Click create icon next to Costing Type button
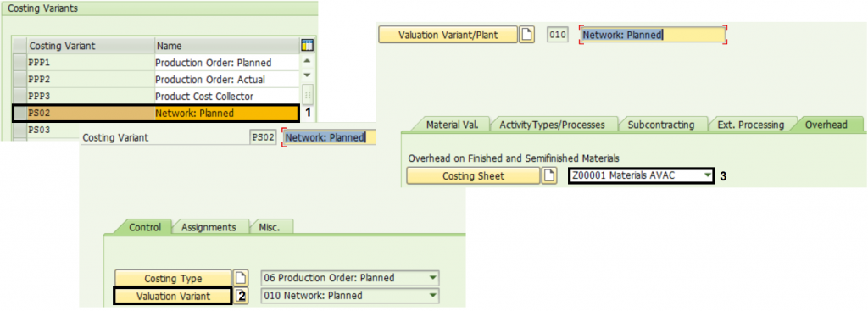Viewport: 868px width, 311px height. (239, 278)
